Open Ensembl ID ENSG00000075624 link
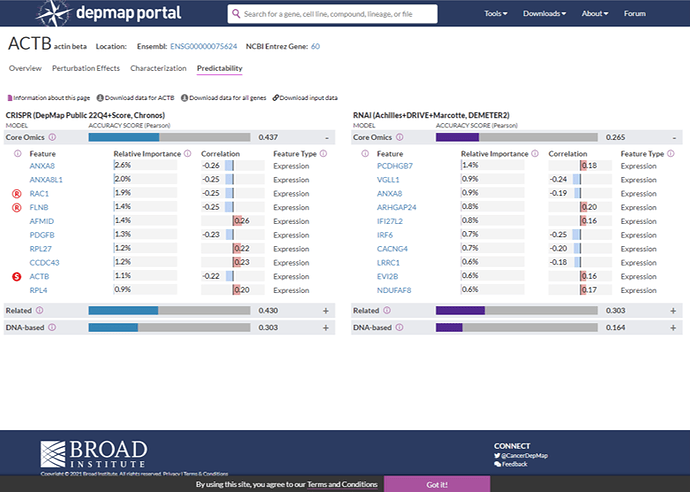Image resolution: width=690 pixels, height=492 pixels. pos(204,46)
